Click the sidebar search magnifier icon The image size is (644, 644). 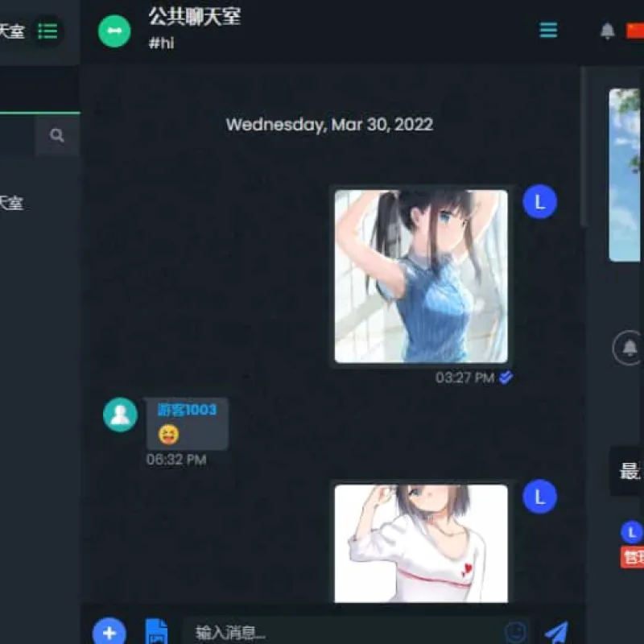57,135
